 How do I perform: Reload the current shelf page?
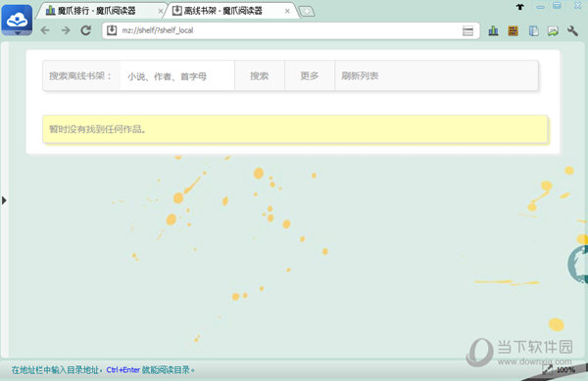[86, 30]
